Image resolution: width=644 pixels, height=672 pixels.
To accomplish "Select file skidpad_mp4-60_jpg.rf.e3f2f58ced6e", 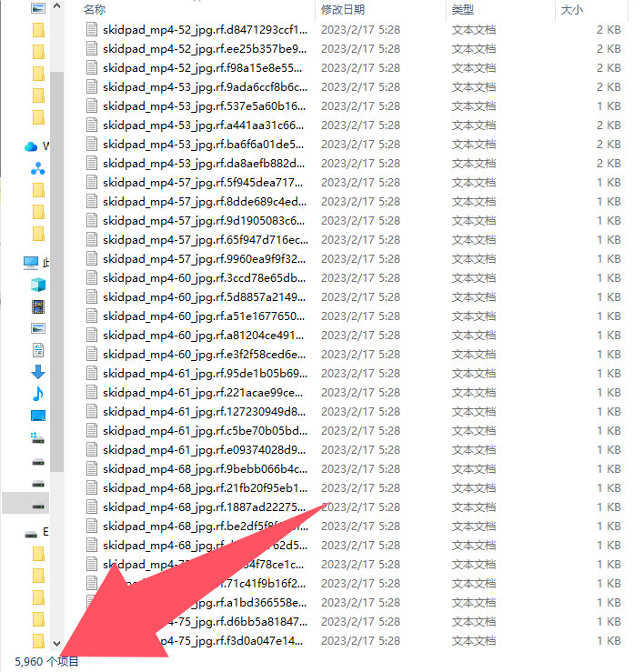I will 204,355.
